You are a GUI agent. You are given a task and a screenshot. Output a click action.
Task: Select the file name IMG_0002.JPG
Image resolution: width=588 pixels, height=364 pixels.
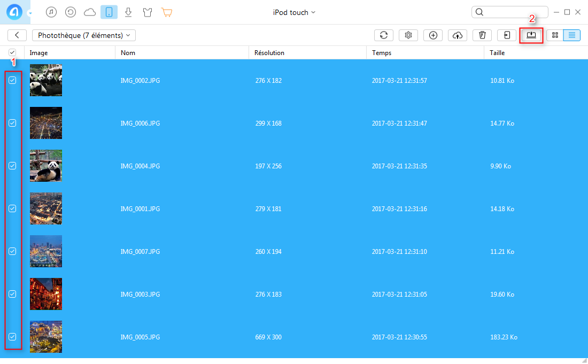coord(140,81)
